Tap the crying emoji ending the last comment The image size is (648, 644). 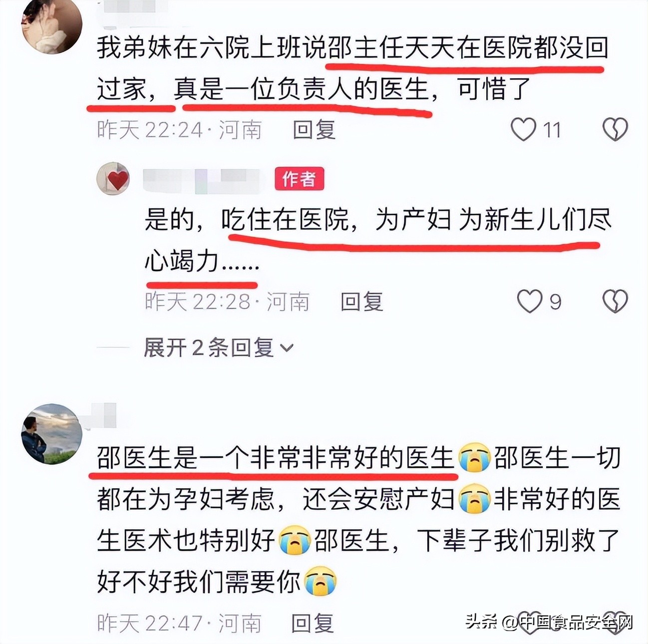coord(320,581)
